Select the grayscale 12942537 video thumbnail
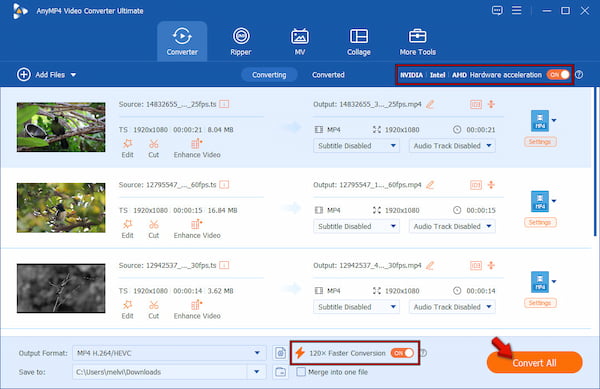 click(x=61, y=288)
